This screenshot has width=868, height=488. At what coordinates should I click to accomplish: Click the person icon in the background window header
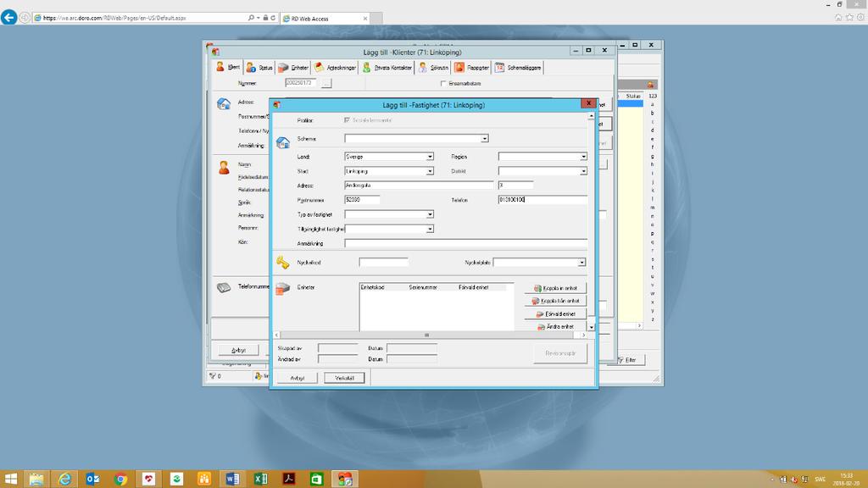[651, 85]
